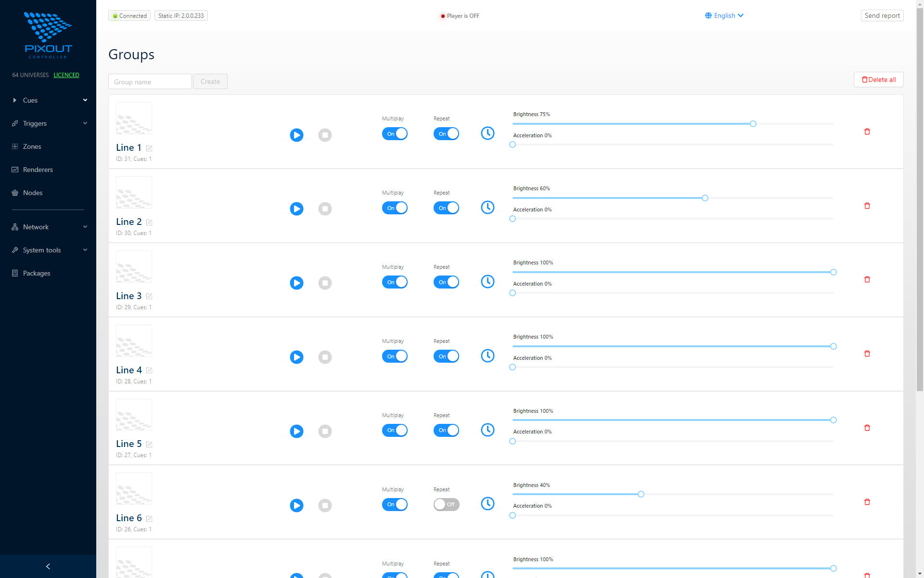Turn off Multiplay for Line 1
The image size is (924, 578).
[x=395, y=133]
